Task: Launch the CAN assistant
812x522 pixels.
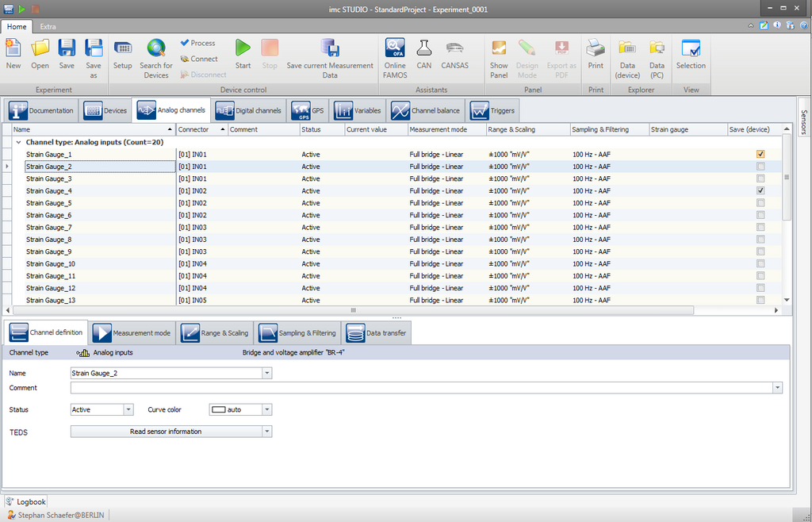Action: click(x=424, y=48)
